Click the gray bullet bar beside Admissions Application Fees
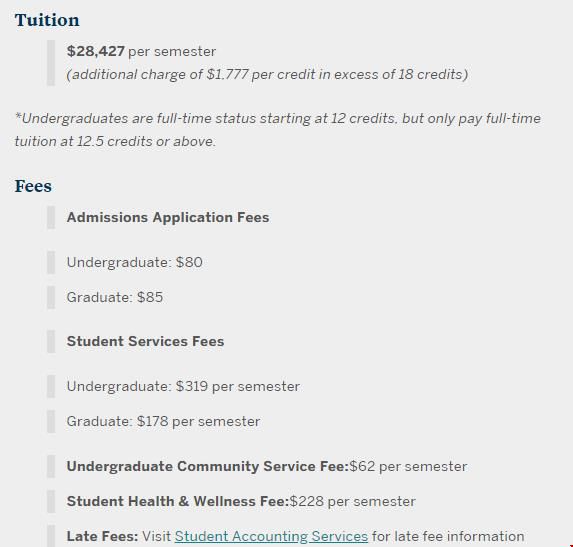Screen dimensions: 573x547 point(51,217)
